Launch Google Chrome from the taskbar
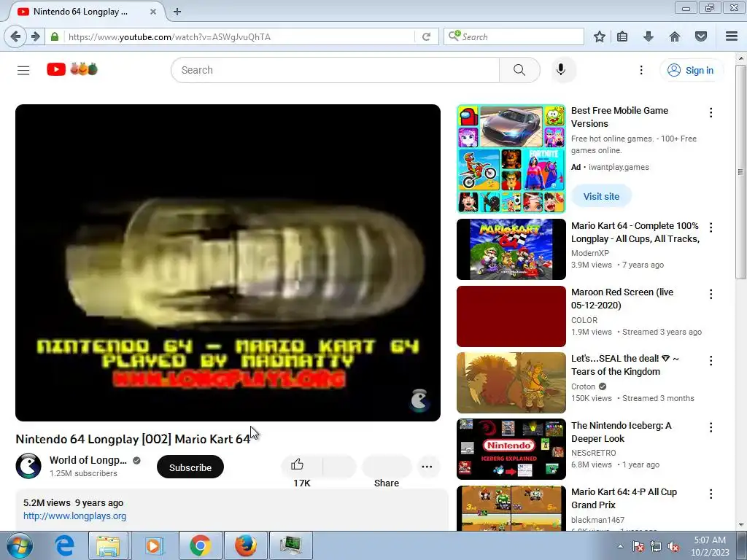Viewport: 747px width, 560px height. [200, 545]
